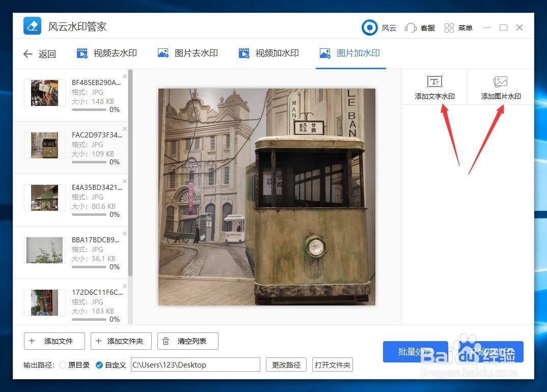Click the output path text field
Viewport: 547px width, 392px height.
[x=195, y=365]
